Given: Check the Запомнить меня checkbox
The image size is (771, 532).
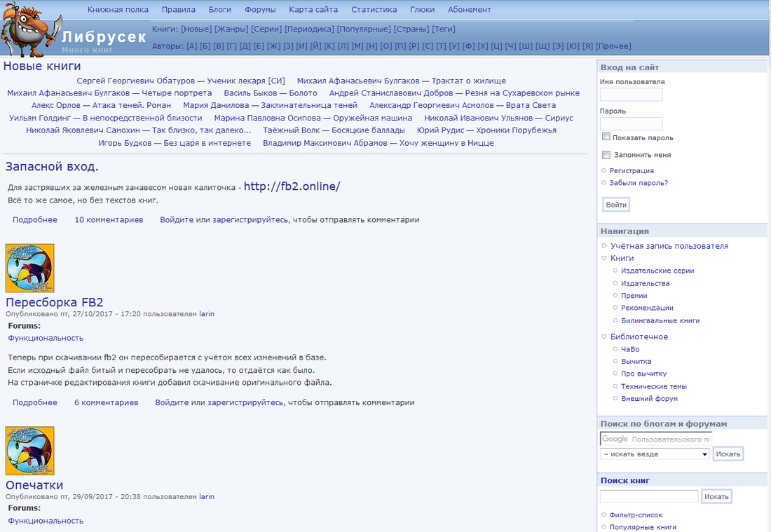Looking at the screenshot, I should 606,155.
